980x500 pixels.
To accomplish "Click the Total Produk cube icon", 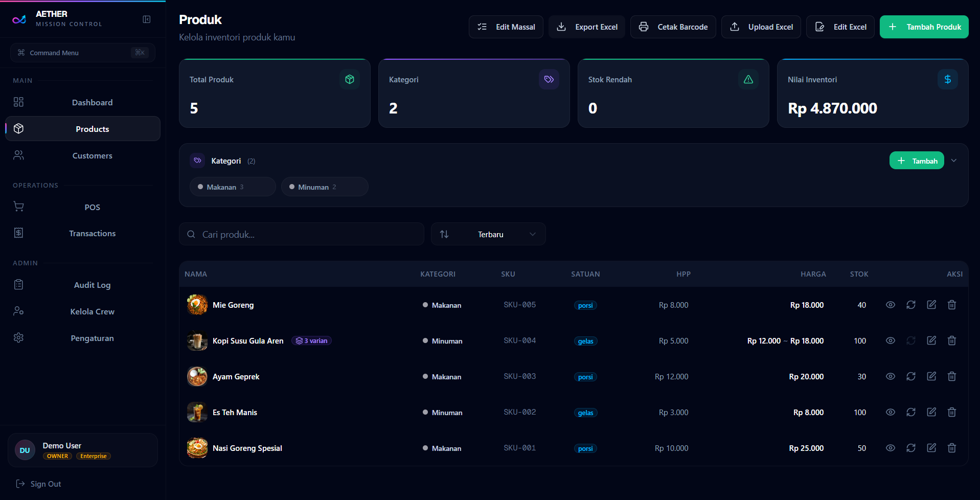I will [x=350, y=79].
